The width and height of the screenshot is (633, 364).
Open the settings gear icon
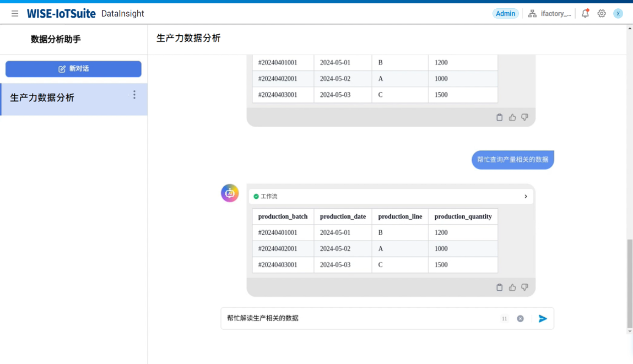coord(602,14)
